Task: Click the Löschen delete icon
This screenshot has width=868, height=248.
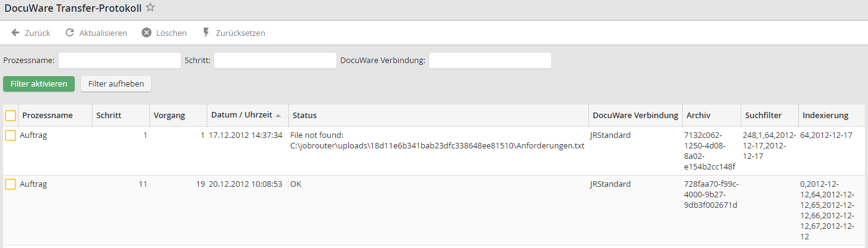Action: point(146,33)
